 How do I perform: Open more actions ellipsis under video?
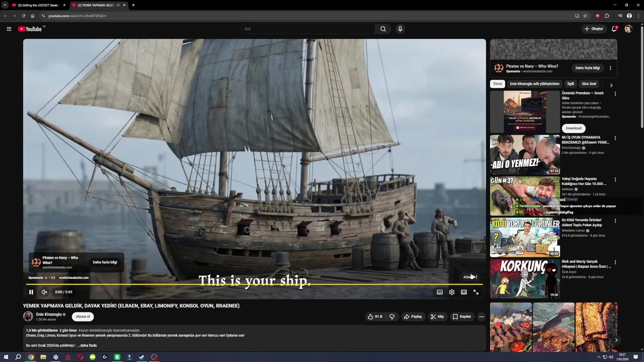(481, 317)
